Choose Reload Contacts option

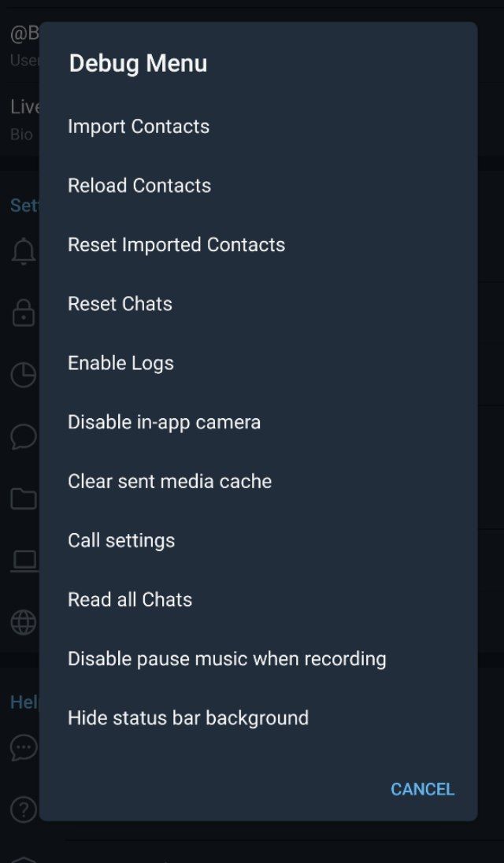tap(139, 186)
